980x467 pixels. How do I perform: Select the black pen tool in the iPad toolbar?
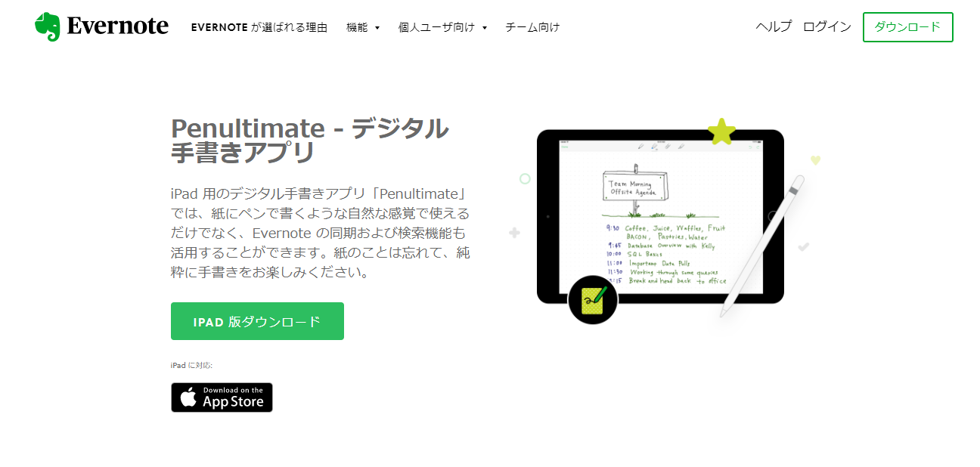(x=641, y=146)
